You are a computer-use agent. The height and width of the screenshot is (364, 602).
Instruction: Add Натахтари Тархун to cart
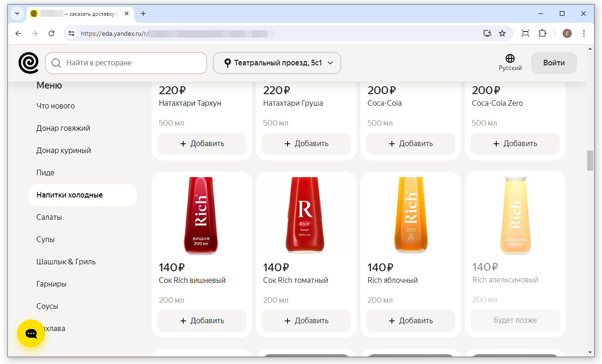(202, 144)
